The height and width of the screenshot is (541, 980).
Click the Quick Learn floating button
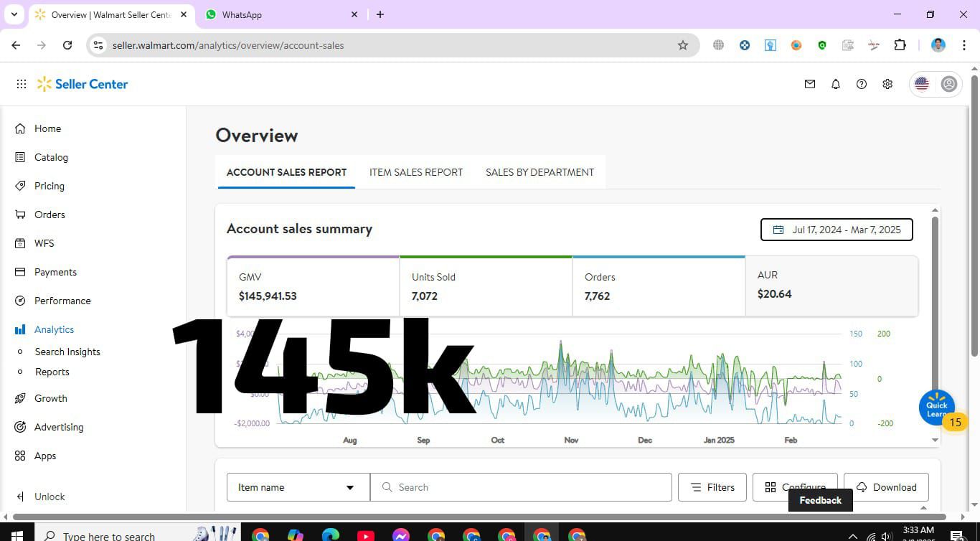point(936,408)
